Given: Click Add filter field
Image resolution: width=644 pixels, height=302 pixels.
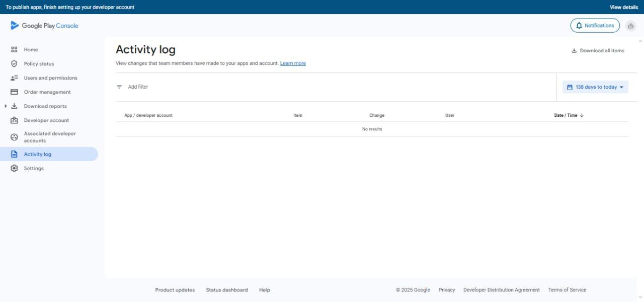Looking at the screenshot, I should [138, 87].
